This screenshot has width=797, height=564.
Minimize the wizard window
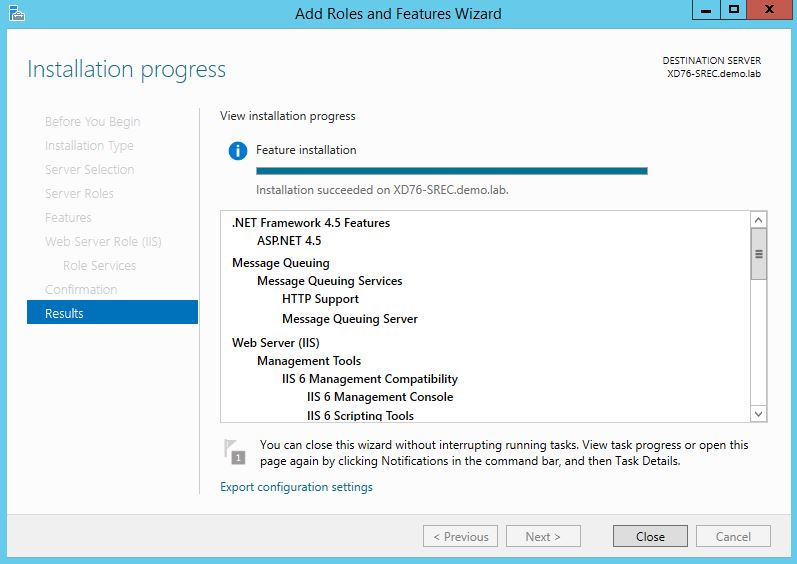(x=705, y=9)
